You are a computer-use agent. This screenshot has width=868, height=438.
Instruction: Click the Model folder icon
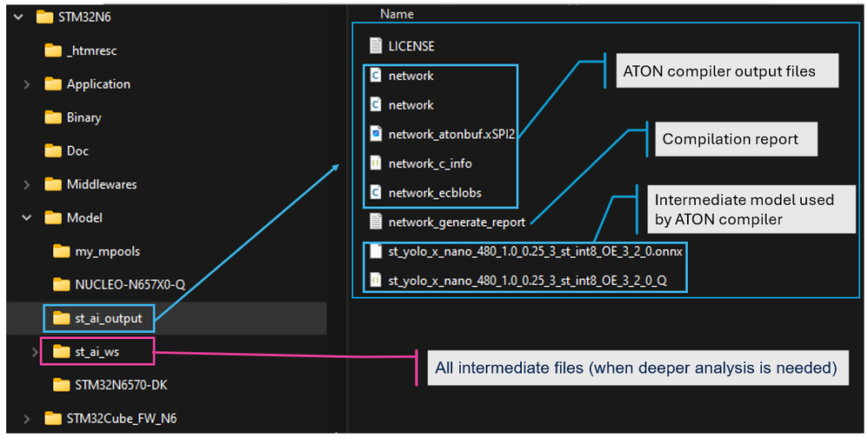[x=53, y=218]
